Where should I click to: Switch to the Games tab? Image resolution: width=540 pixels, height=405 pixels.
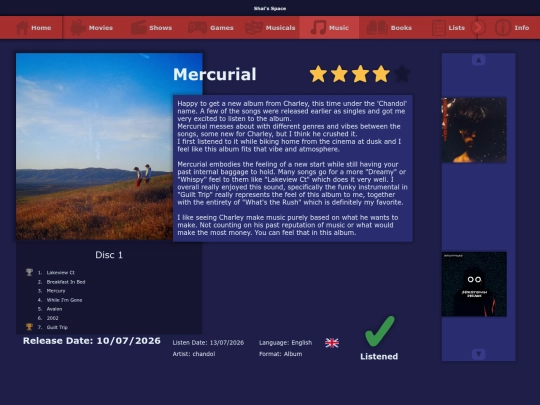point(222,28)
